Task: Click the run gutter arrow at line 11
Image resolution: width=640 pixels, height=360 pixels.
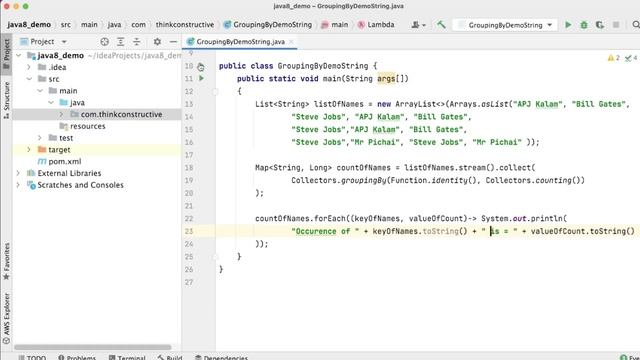Action: point(201,78)
